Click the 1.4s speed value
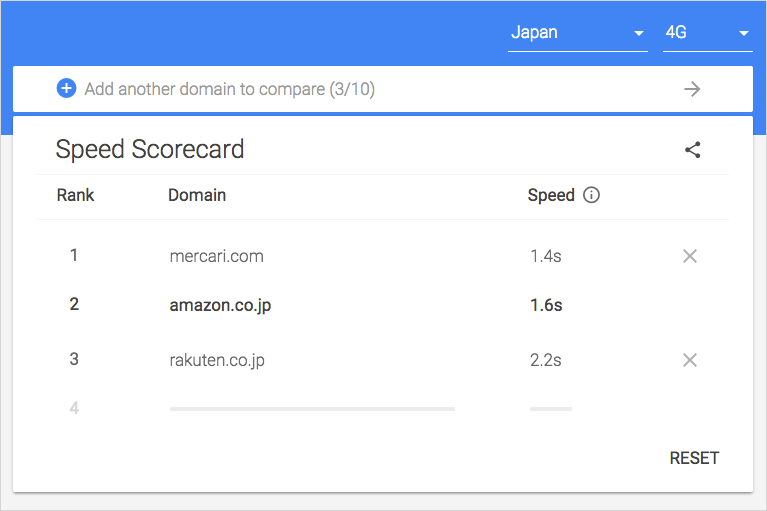Viewport: 767px width, 511px height. pyautogui.click(x=546, y=256)
